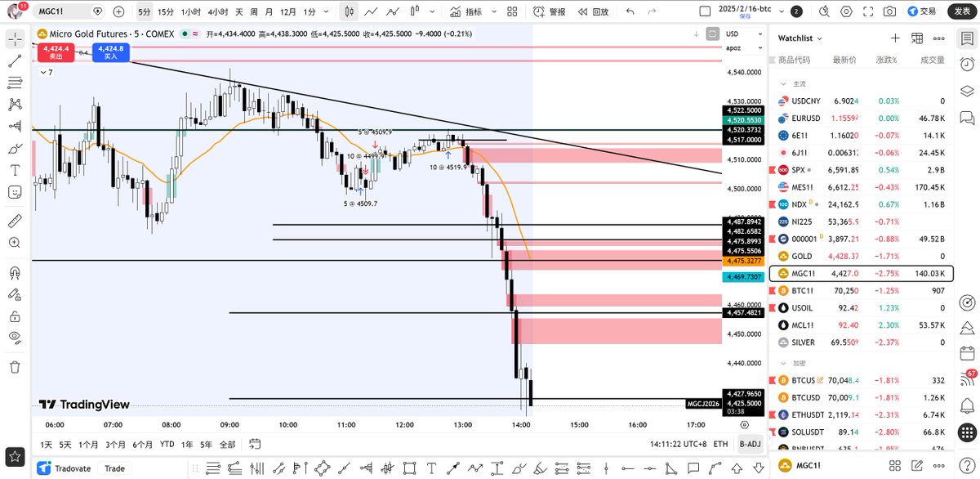Open the emoji sticker tool
The height and width of the screenshot is (479, 980).
[15, 192]
